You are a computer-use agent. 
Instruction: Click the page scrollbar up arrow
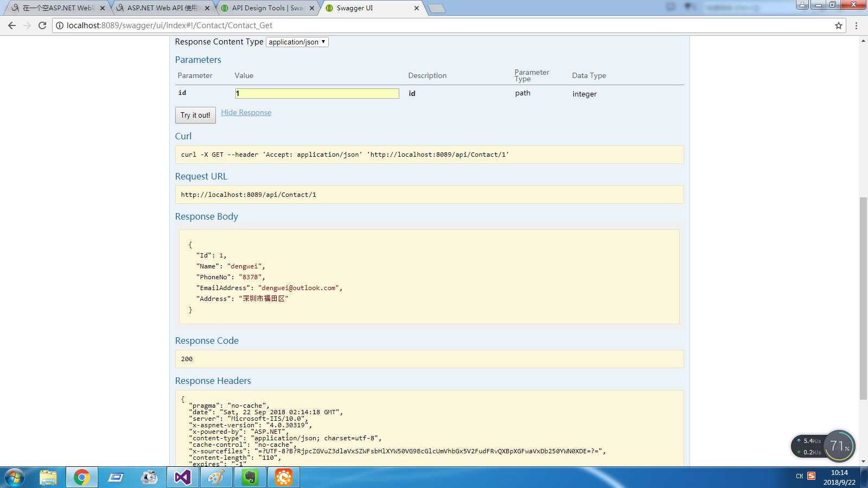click(x=863, y=41)
